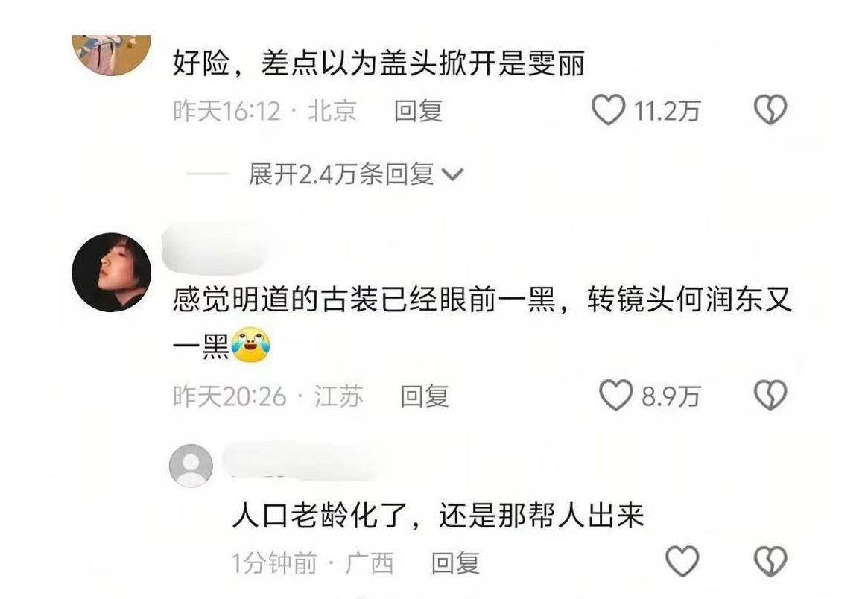Tap the 11.2万 like count

coord(667,111)
